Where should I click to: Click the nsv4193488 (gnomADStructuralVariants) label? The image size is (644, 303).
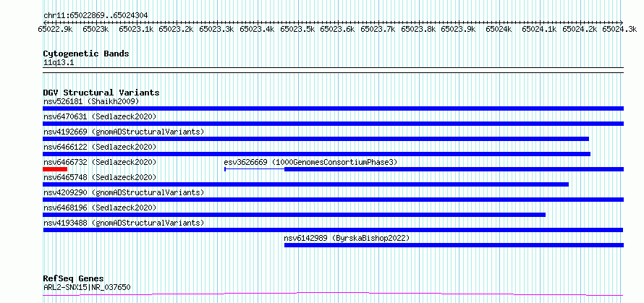coord(124,223)
